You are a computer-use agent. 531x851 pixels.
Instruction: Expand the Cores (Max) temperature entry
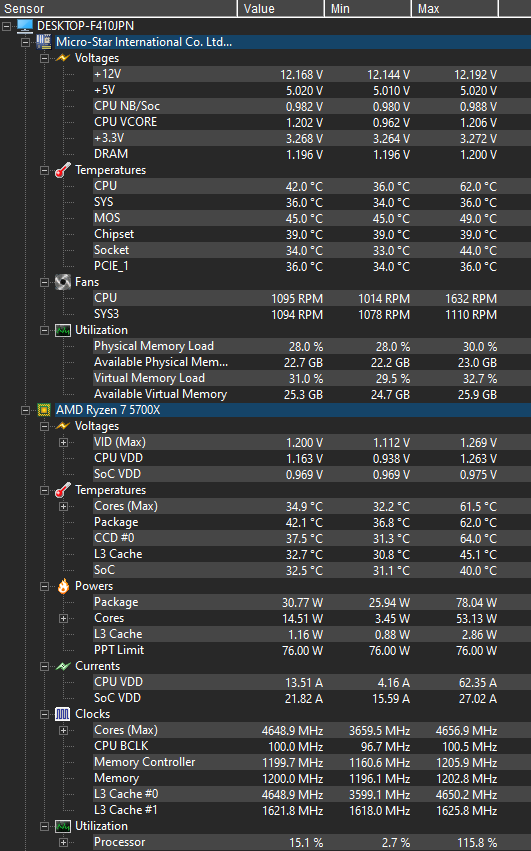[x=64, y=506]
